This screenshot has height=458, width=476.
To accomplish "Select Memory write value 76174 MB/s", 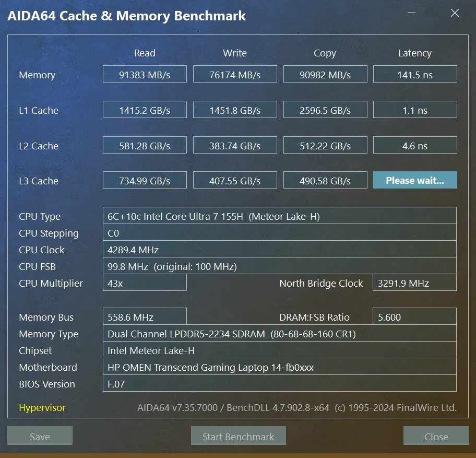I will pos(235,74).
